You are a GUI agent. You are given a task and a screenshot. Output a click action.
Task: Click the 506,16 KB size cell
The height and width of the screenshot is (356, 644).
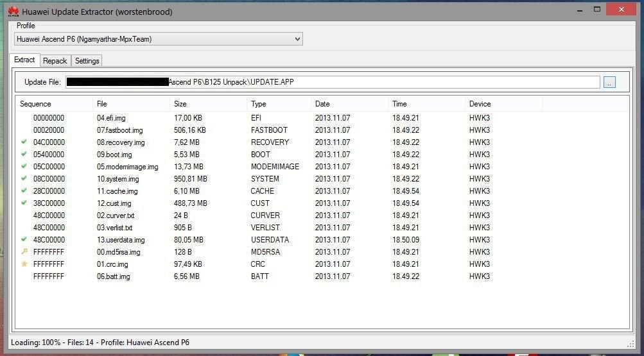tap(190, 130)
